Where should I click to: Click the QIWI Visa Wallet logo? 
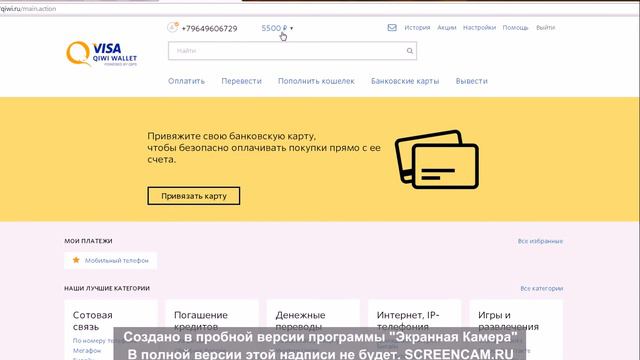click(x=102, y=53)
